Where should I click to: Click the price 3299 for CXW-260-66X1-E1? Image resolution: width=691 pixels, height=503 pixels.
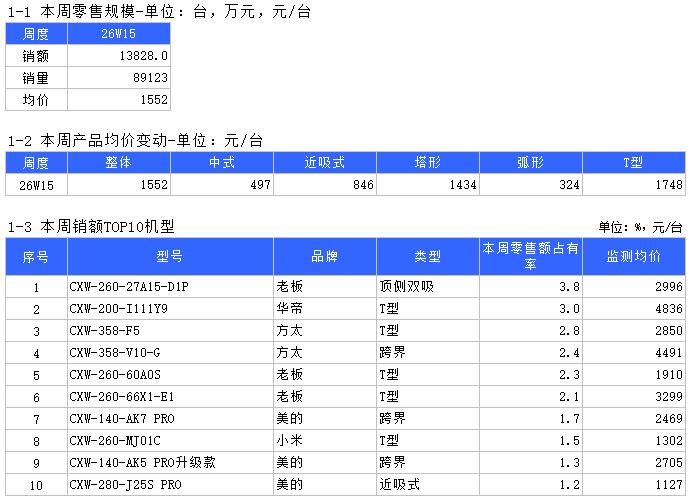669,397
